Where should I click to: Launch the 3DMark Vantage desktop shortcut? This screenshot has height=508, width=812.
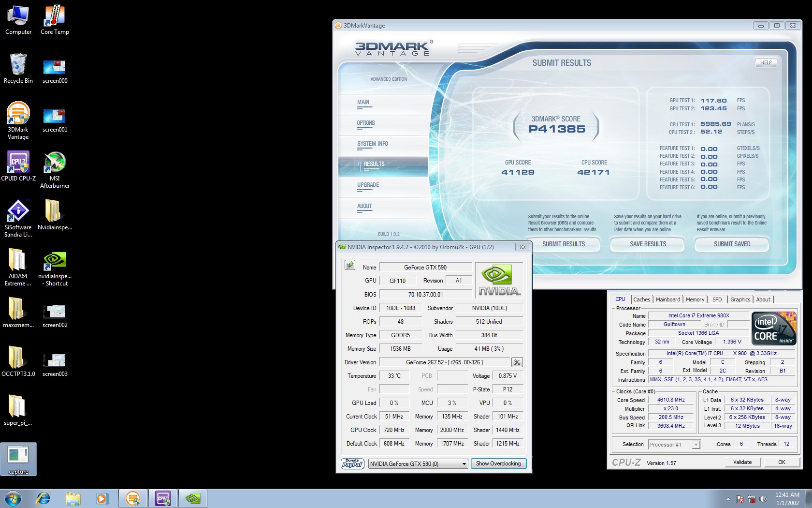pyautogui.click(x=18, y=121)
